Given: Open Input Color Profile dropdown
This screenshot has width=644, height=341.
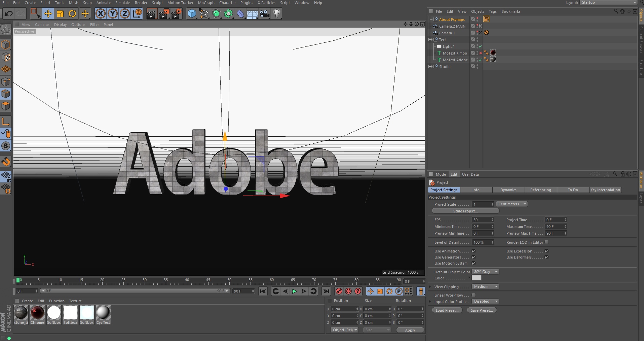Looking at the screenshot, I should pos(485,301).
